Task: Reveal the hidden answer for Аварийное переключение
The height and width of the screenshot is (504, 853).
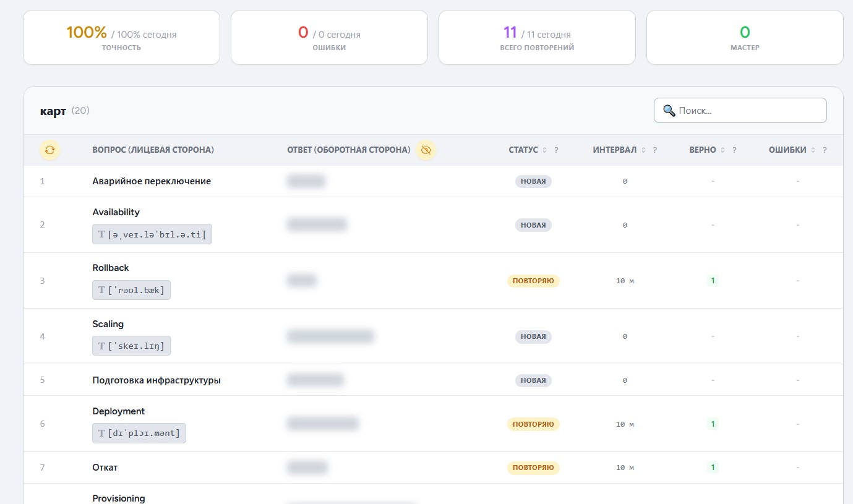Action: pyautogui.click(x=306, y=181)
